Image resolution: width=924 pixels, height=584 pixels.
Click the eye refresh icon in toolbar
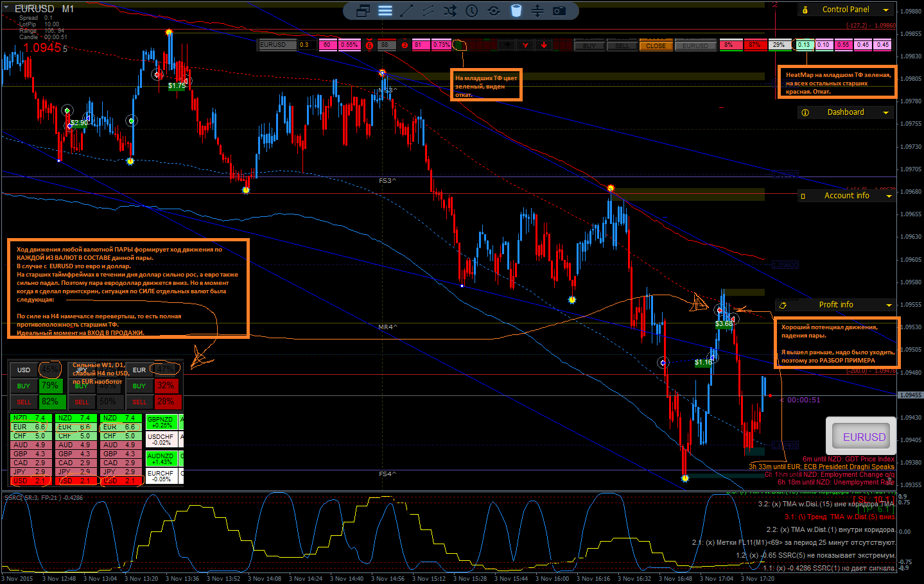[494, 11]
